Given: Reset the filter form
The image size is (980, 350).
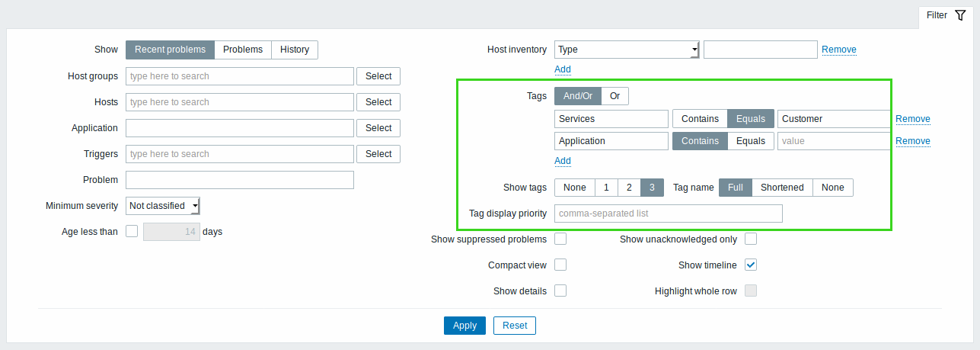Looking at the screenshot, I should click(x=515, y=326).
